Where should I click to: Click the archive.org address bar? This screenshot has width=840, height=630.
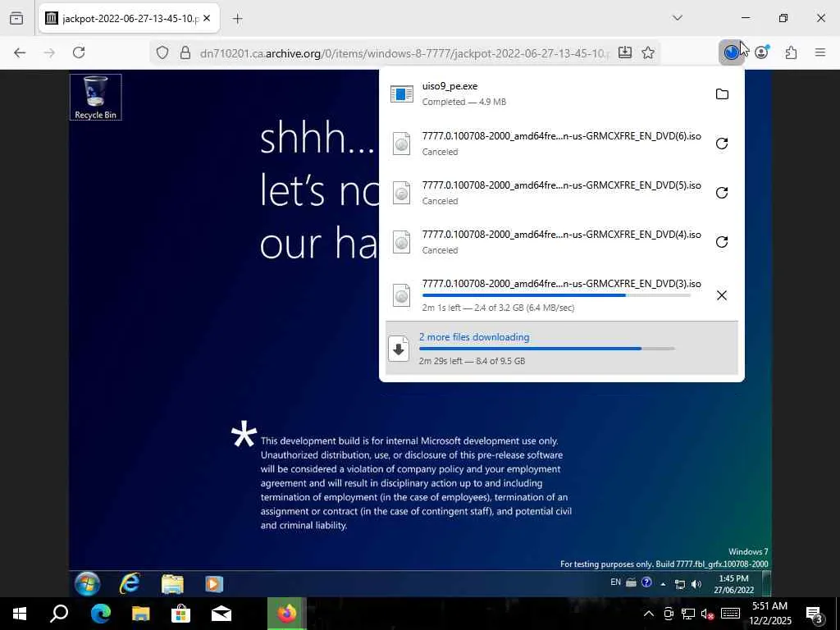point(404,53)
